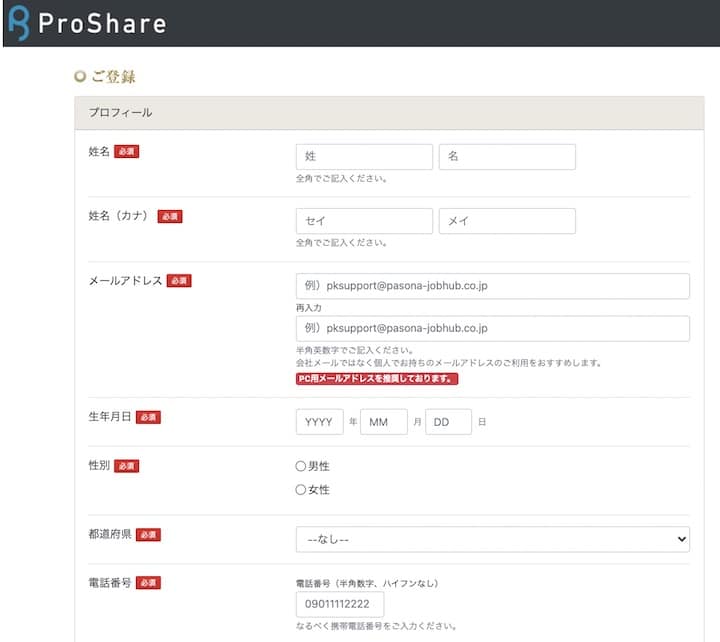Click the ProShare brand name text
This screenshot has width=720, height=642.
pyautogui.click(x=101, y=24)
